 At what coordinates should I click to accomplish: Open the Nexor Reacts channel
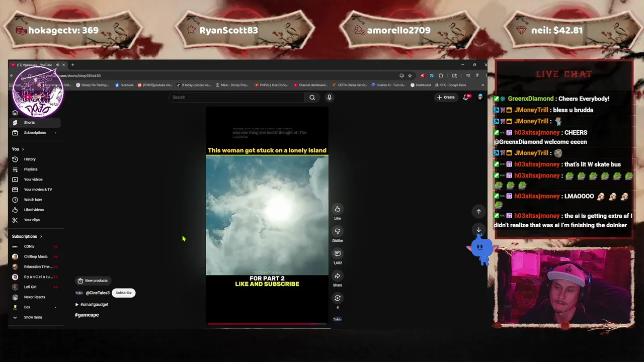tap(34, 297)
